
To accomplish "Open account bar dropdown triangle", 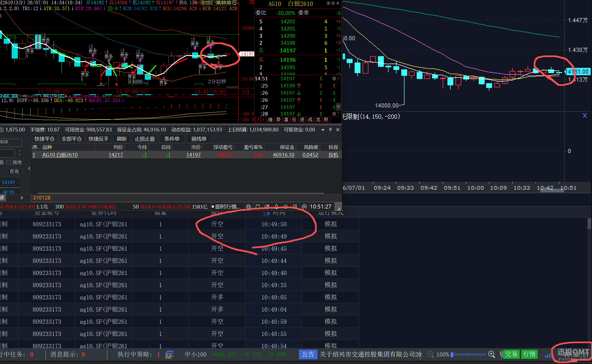I will click(x=323, y=130).
